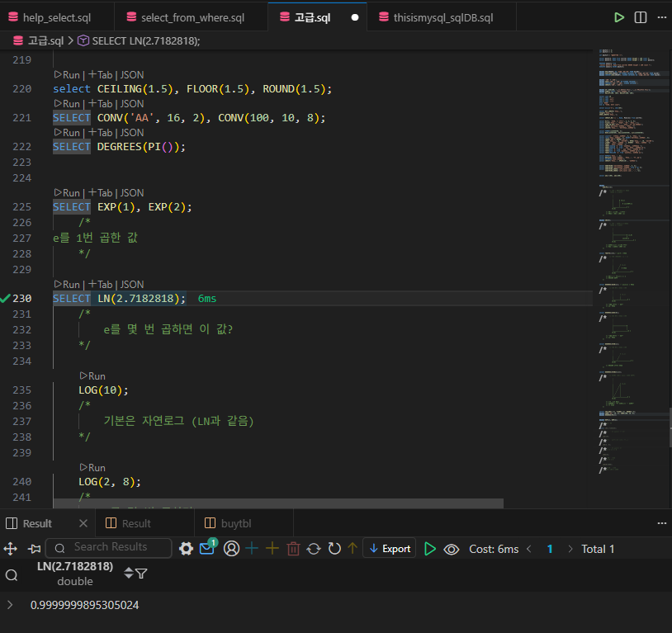Click the yellow up arrow icon

(353, 549)
